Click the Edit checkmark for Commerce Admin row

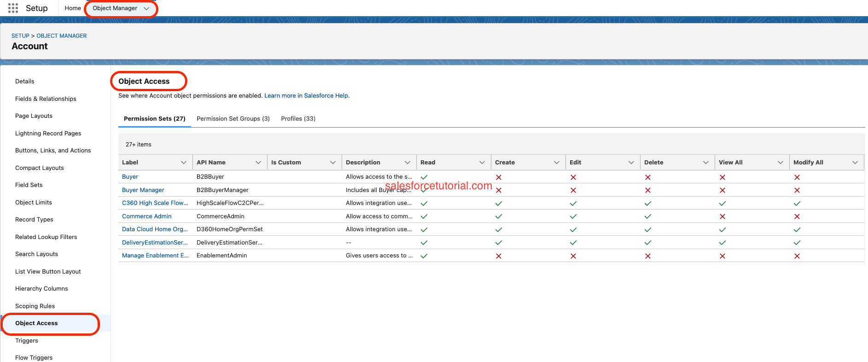[573, 216]
